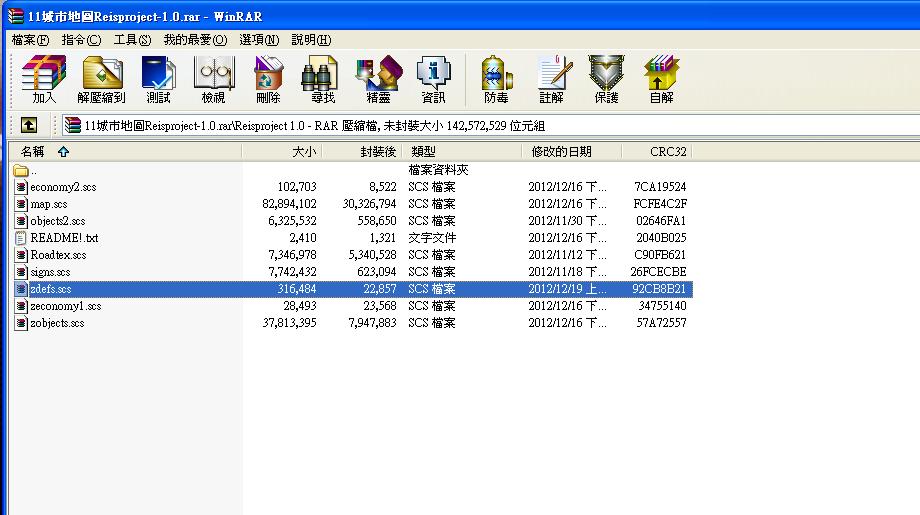Click CRC32 value 2040B025
This screenshot has width=920, height=515.
click(x=661, y=238)
